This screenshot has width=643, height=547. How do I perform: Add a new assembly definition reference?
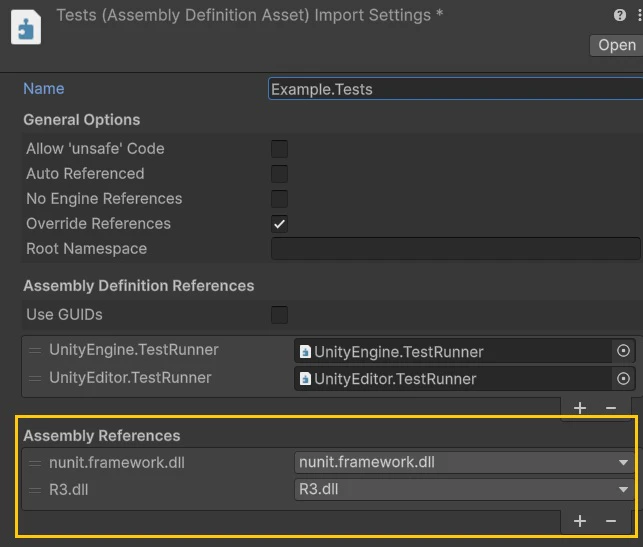click(580, 408)
